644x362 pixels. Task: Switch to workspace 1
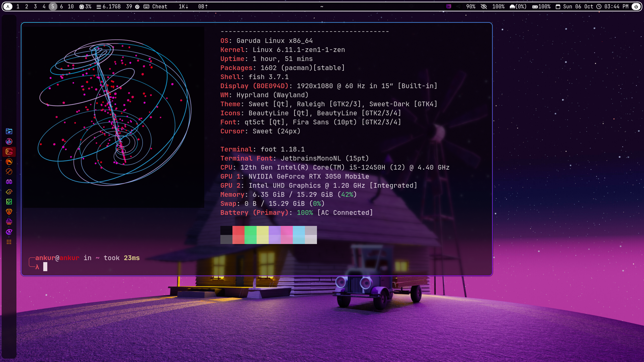coord(18,7)
